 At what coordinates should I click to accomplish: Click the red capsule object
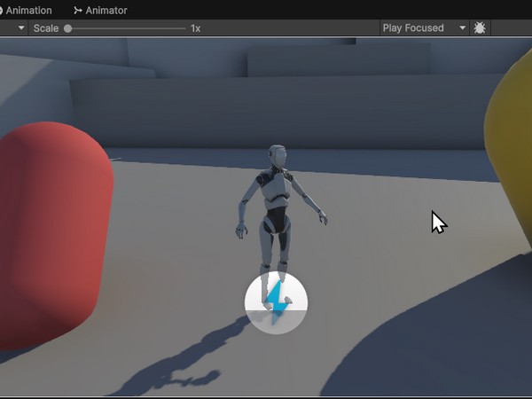pos(54,236)
